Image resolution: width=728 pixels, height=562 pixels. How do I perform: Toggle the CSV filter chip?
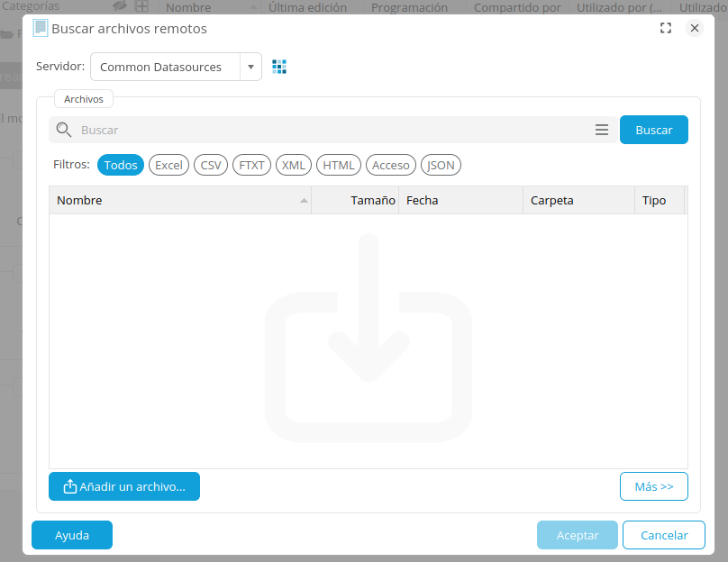[x=211, y=165]
